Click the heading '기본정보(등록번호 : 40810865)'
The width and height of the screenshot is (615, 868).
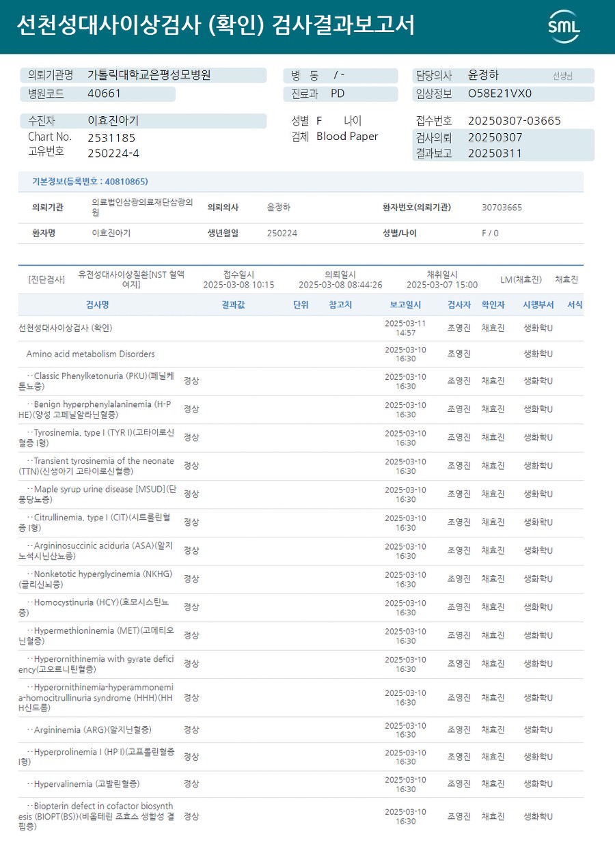[90, 182]
